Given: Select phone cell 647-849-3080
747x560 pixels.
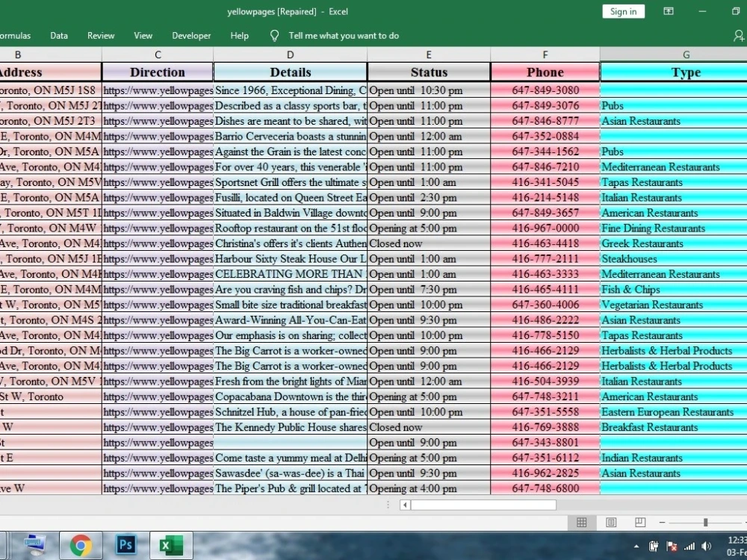Looking at the screenshot, I should (545, 90).
